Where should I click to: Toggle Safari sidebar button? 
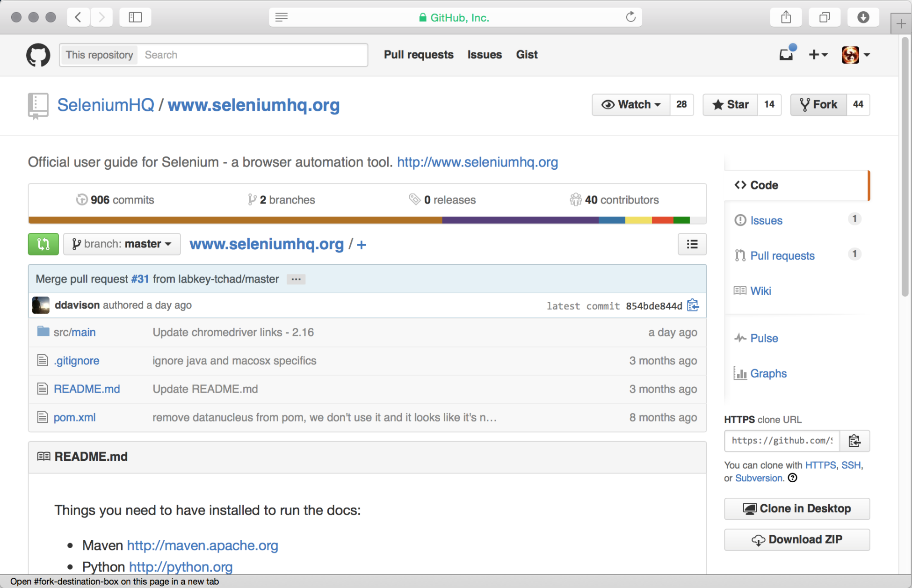point(135,17)
